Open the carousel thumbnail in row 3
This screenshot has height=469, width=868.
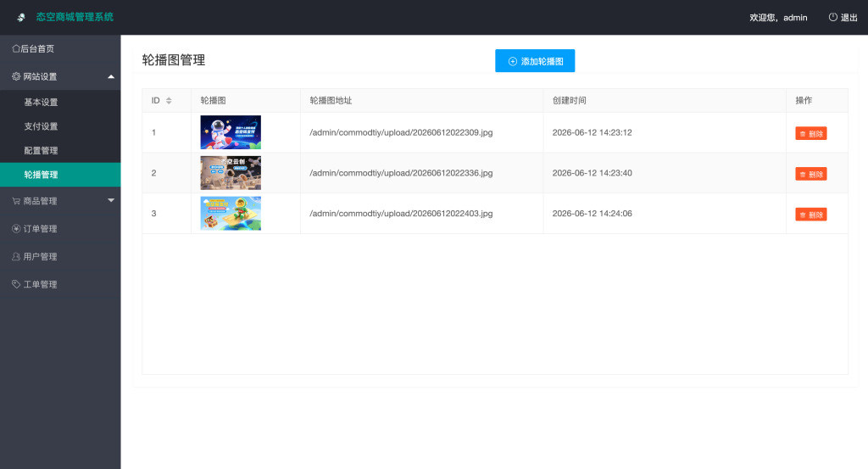(x=231, y=213)
